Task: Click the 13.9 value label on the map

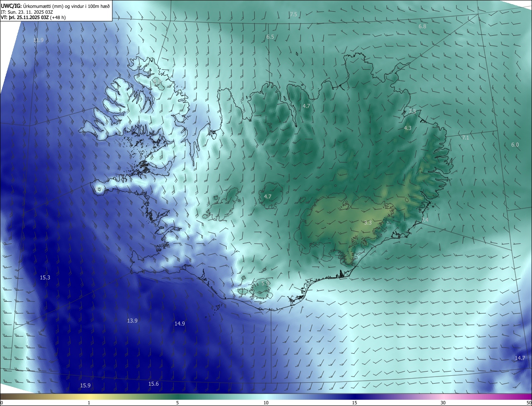Action: pos(132,321)
